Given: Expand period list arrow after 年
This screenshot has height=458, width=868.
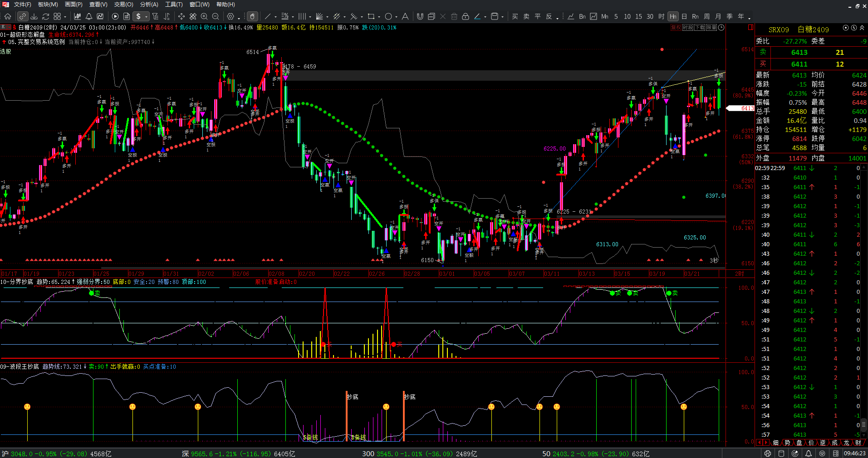Looking at the screenshot, I should click(x=749, y=18).
